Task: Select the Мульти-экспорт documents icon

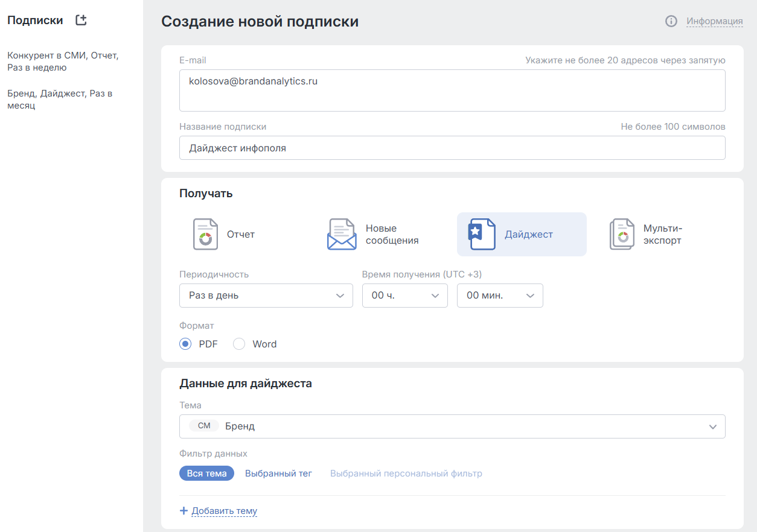Action: [x=622, y=234]
